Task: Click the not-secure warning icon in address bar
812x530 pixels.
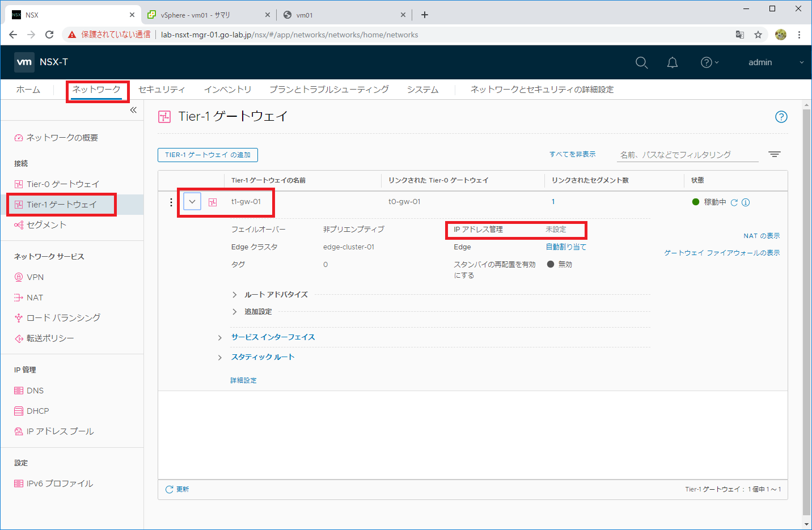Action: [x=72, y=35]
